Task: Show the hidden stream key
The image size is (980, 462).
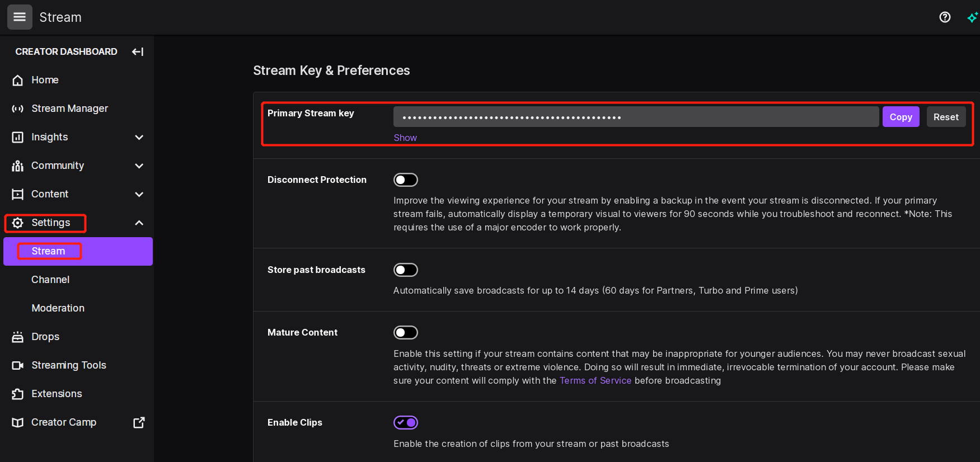Action: (405, 138)
